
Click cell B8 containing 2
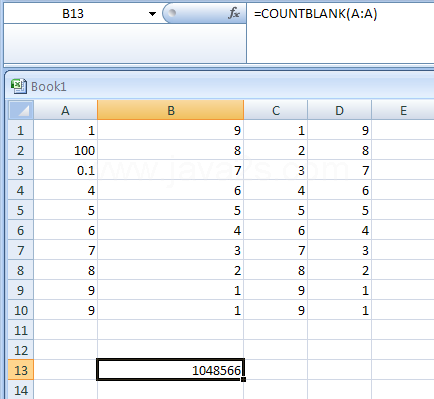(171, 270)
